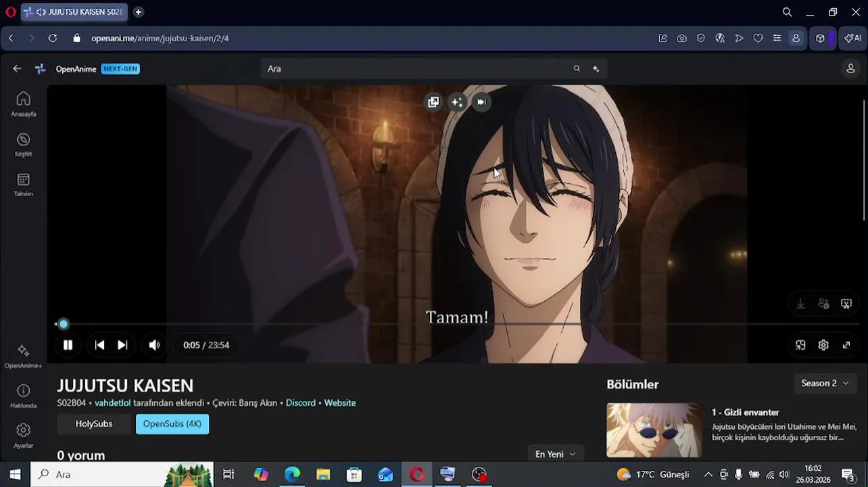Screen dimensions: 868x487
Task: Click NEXT-GEN badge
Action: click(x=120, y=69)
